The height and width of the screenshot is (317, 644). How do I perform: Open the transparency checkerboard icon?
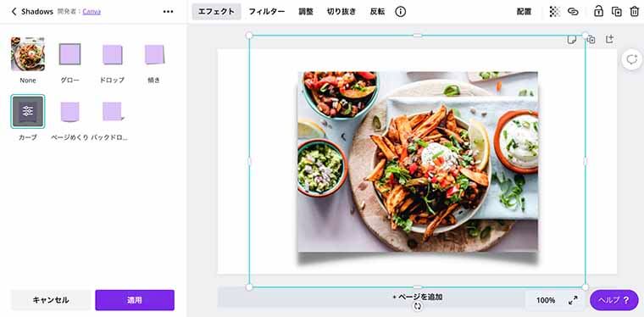pyautogui.click(x=554, y=12)
